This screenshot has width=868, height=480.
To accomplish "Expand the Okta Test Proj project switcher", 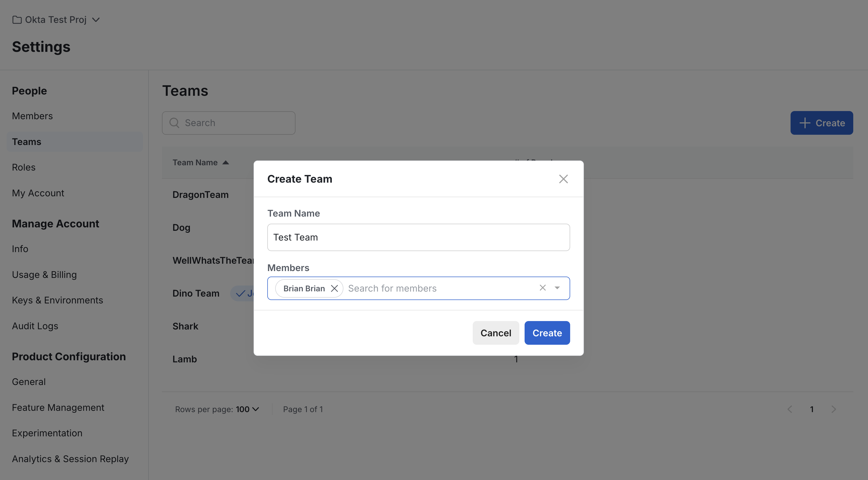I will click(x=96, y=19).
